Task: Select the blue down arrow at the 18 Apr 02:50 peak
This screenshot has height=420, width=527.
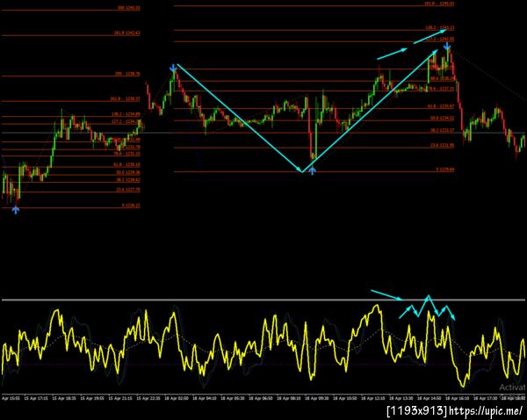Action: click(x=173, y=69)
